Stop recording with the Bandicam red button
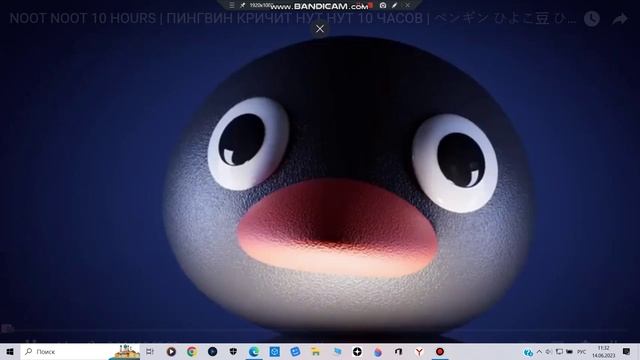This screenshot has height=360, width=640. [x=371, y=5]
